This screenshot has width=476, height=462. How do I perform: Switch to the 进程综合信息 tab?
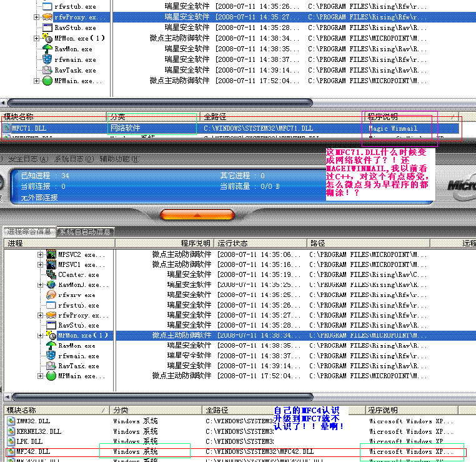click(30, 232)
